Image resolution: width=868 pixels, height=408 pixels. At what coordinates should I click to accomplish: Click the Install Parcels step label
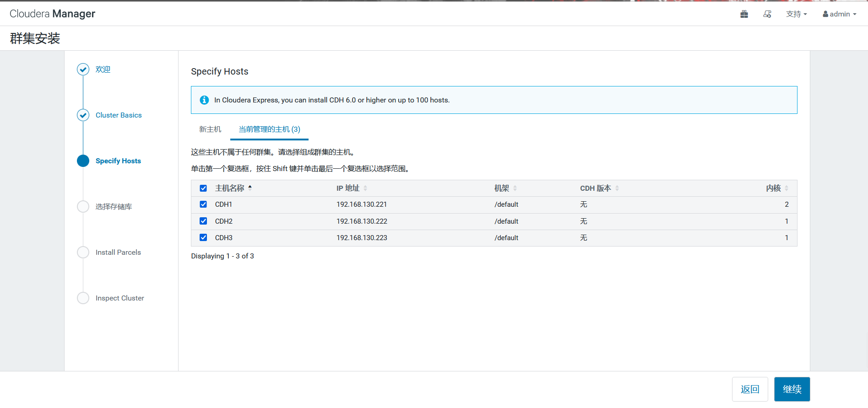pos(118,252)
